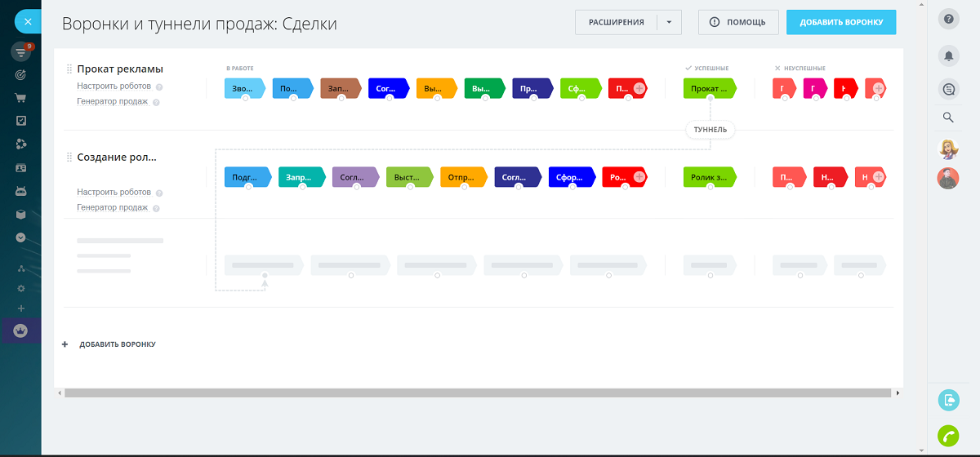Select the green Сф... stage in Прокат рекламы
Screen dimensions: 980x457
(x=581, y=88)
